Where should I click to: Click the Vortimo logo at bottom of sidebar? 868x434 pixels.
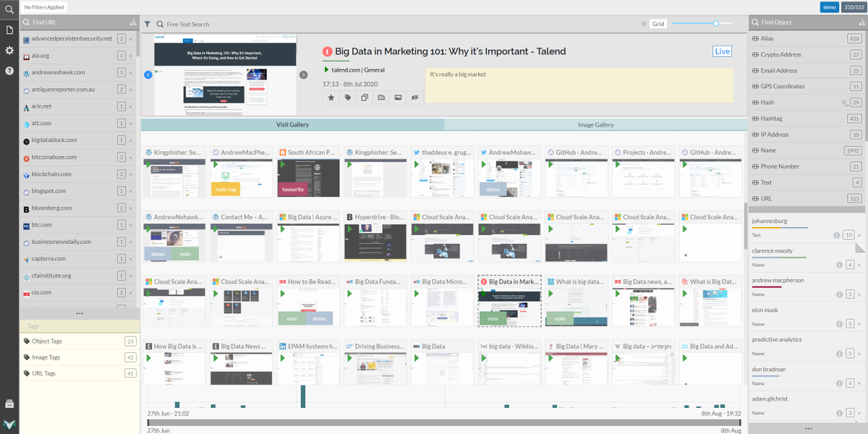click(x=9, y=425)
